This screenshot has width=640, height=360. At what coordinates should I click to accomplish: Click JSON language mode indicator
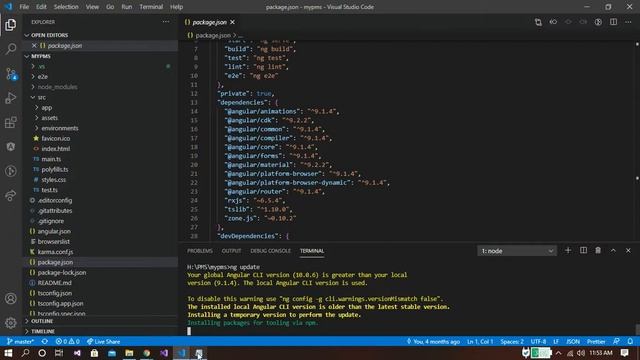point(573,342)
